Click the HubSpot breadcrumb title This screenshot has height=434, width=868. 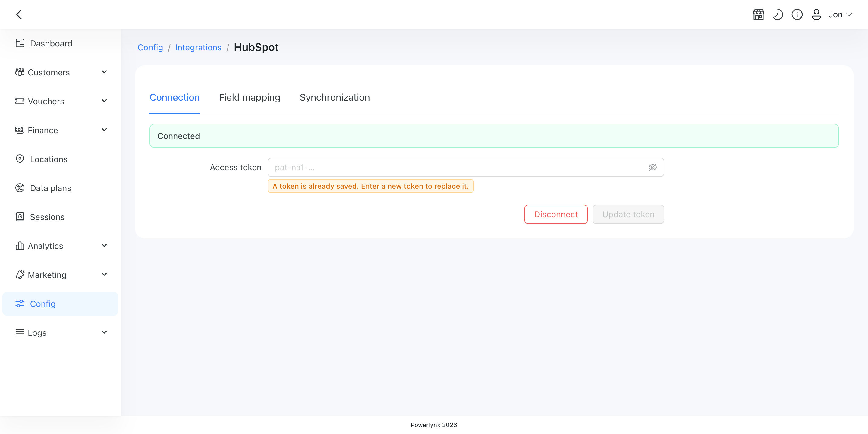(256, 47)
